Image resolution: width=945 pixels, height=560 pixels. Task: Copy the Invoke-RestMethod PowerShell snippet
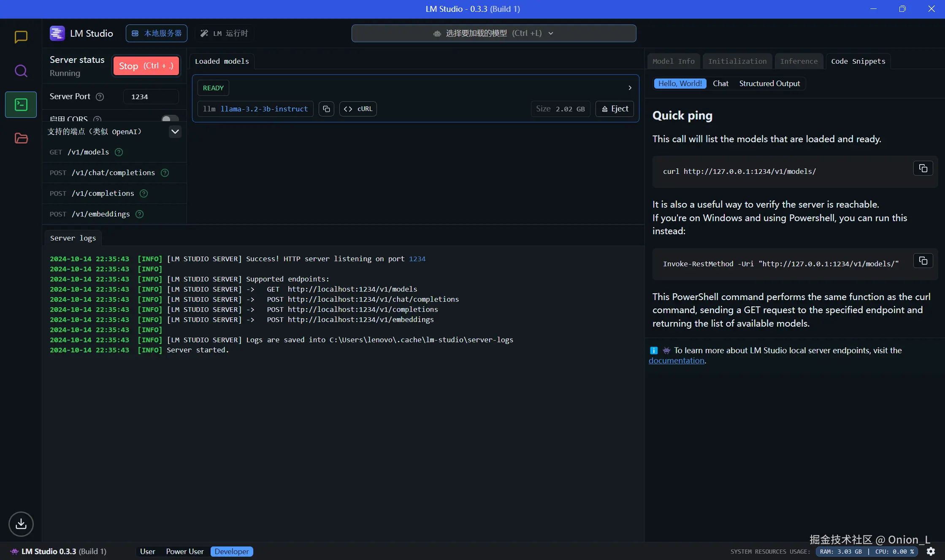[923, 261]
